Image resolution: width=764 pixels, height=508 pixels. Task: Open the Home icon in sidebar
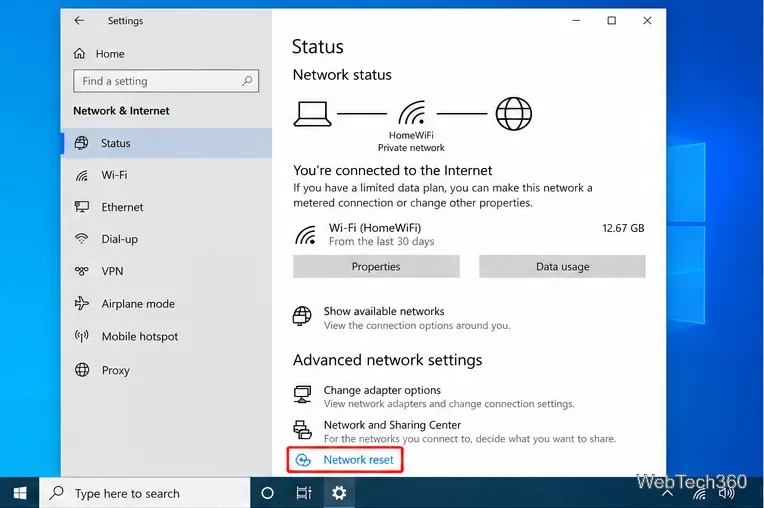pos(79,53)
